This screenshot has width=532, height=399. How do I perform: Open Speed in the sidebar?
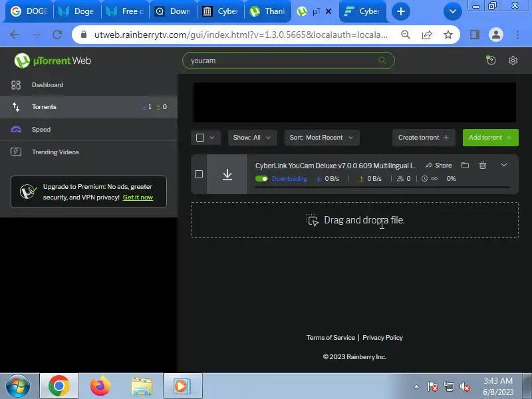point(88,130)
